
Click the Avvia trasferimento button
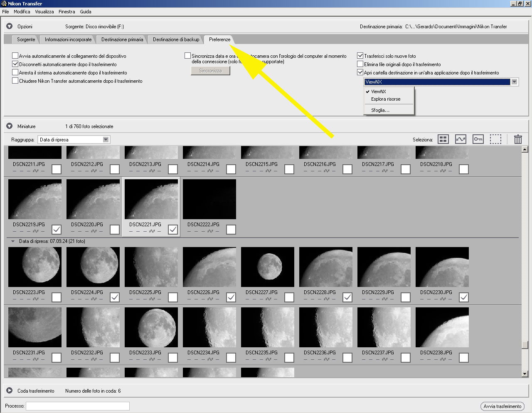(x=502, y=406)
